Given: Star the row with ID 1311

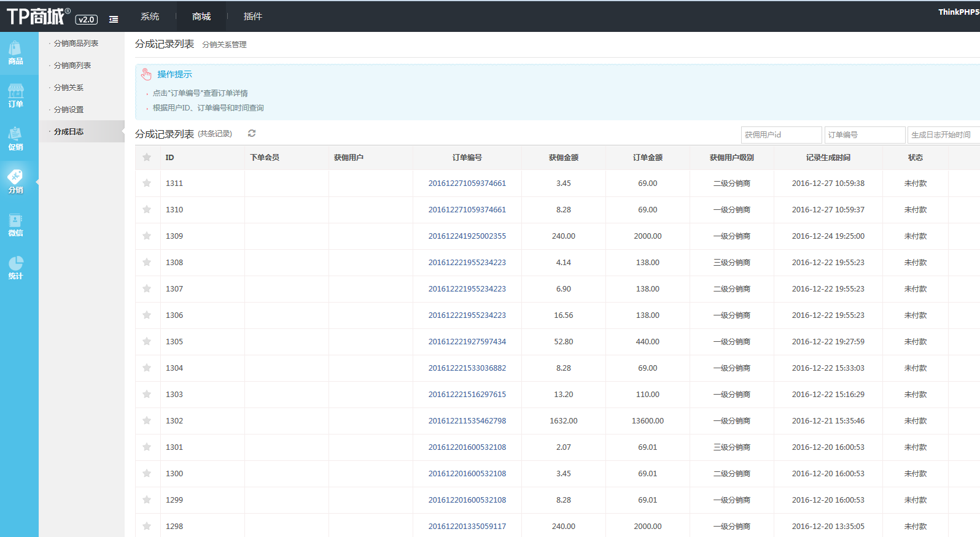Looking at the screenshot, I should tap(147, 183).
